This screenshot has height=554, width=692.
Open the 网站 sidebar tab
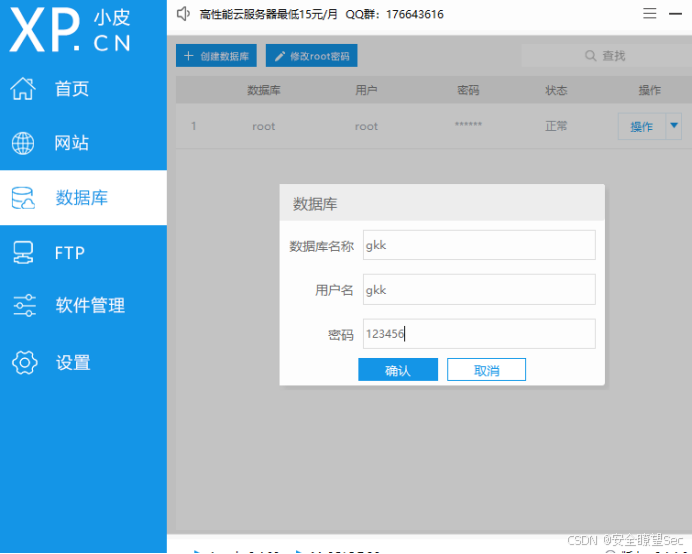pos(83,143)
